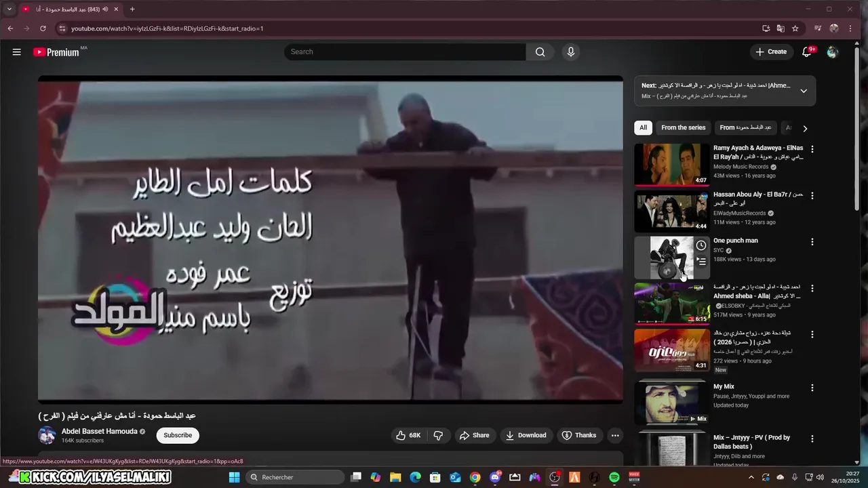Open Ramy Ayach & Adaweya video thumbnail
This screenshot has height=488, width=868.
coord(672,165)
